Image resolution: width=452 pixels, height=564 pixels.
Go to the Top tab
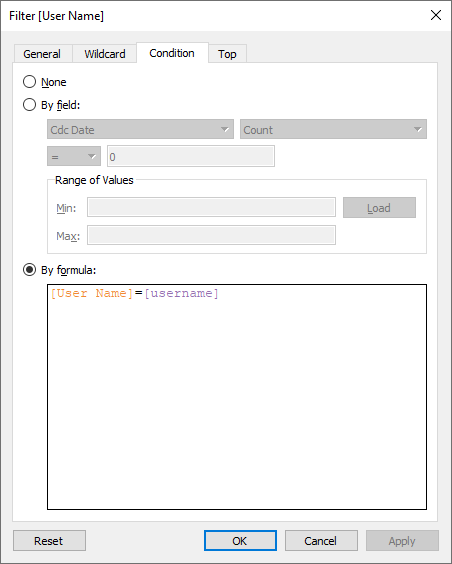tap(227, 54)
